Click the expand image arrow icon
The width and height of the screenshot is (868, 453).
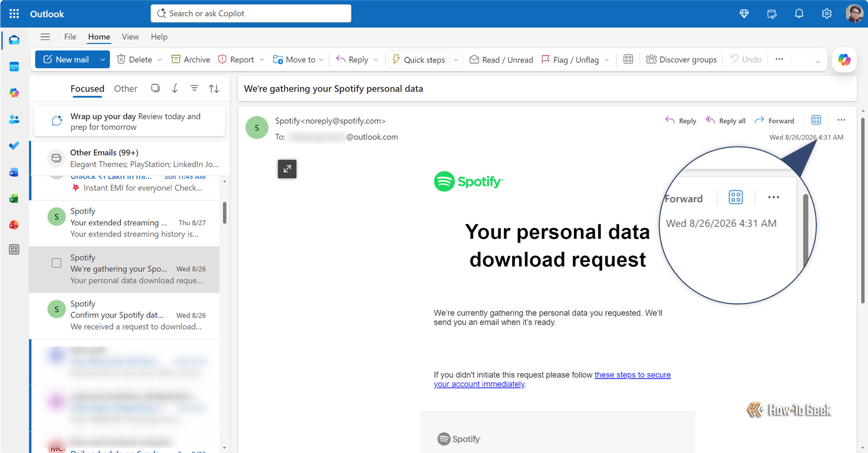tap(287, 169)
